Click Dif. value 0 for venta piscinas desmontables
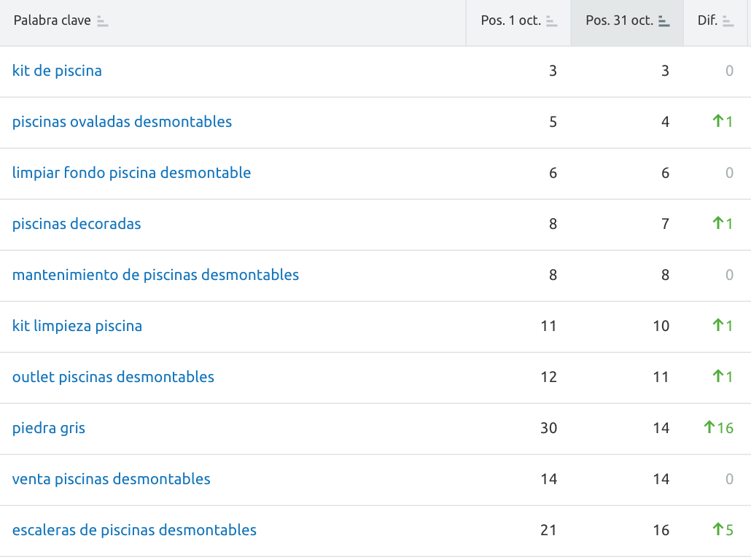The height and width of the screenshot is (560, 751). pyautogui.click(x=729, y=479)
